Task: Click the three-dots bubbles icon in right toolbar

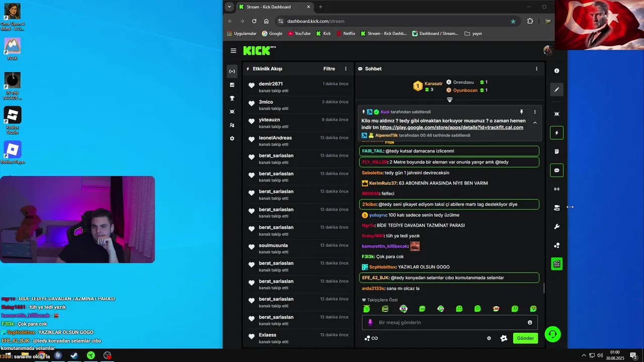Action: pos(556,245)
